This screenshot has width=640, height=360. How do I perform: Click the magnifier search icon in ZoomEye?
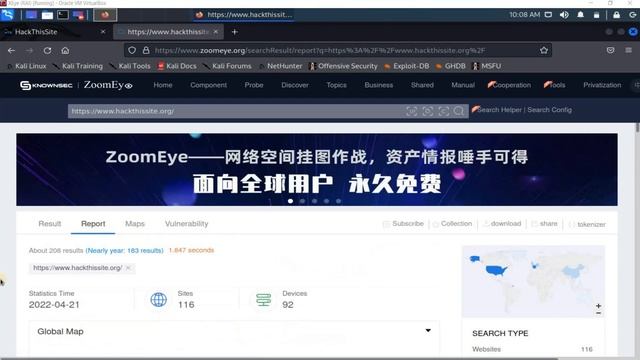tap(459, 111)
